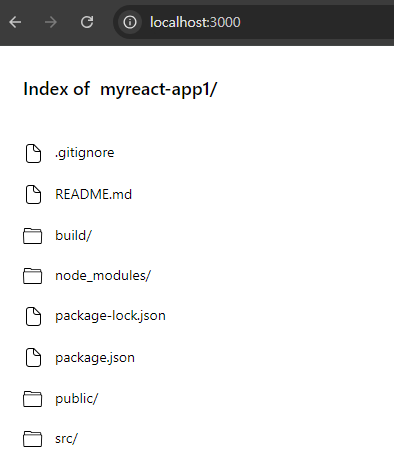Click the file icon beside README.md

point(33,194)
